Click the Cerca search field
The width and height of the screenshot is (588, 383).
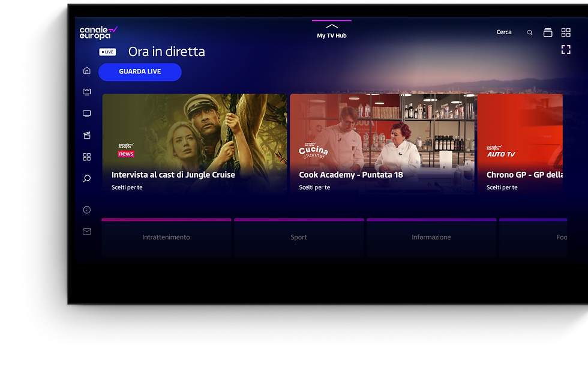click(x=504, y=32)
